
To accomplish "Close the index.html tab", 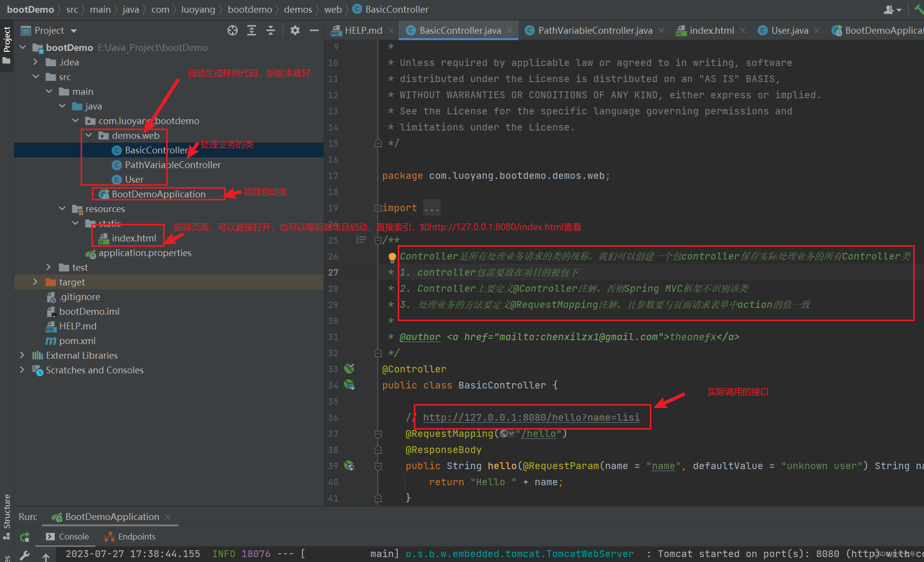I will (x=743, y=30).
